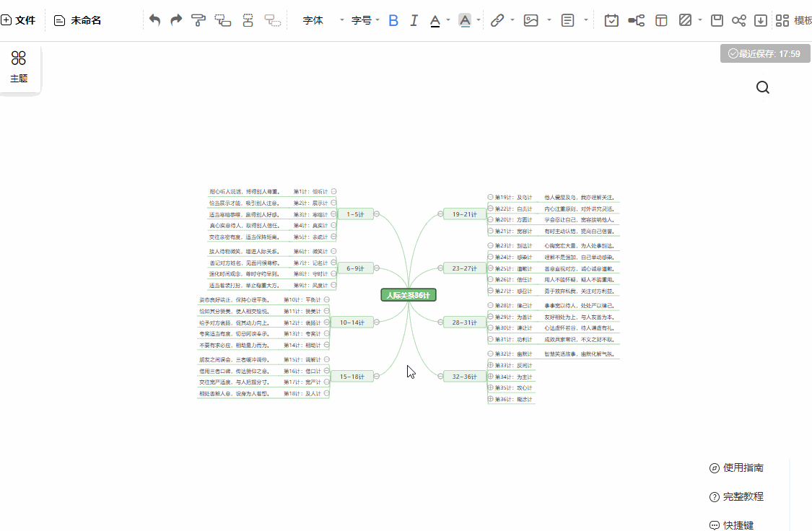Click the note/document icon in toolbar

(x=567, y=20)
